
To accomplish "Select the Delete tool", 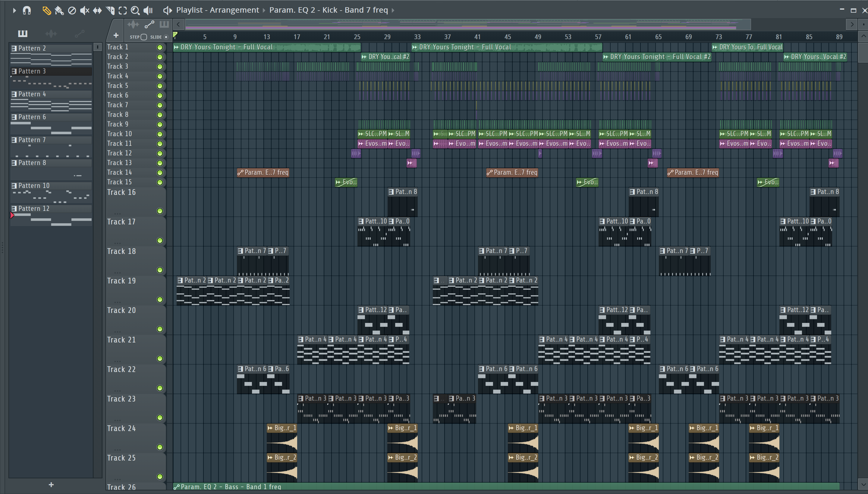I will pyautogui.click(x=72, y=11).
